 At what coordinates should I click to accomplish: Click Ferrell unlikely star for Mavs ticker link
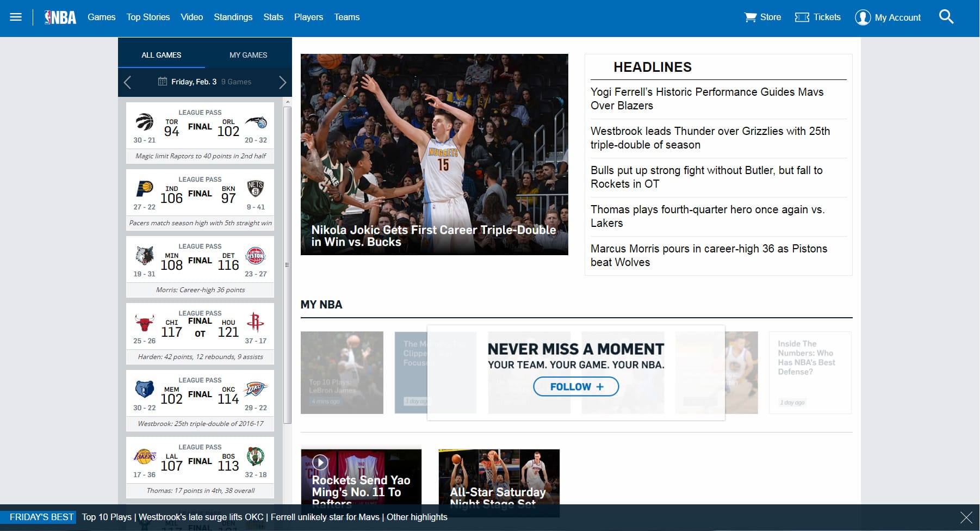point(325,517)
